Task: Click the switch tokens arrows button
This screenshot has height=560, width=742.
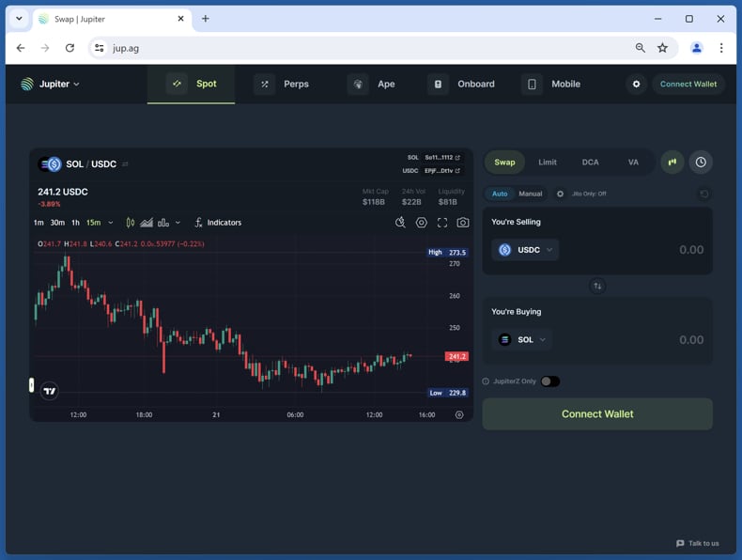Action: [x=597, y=286]
